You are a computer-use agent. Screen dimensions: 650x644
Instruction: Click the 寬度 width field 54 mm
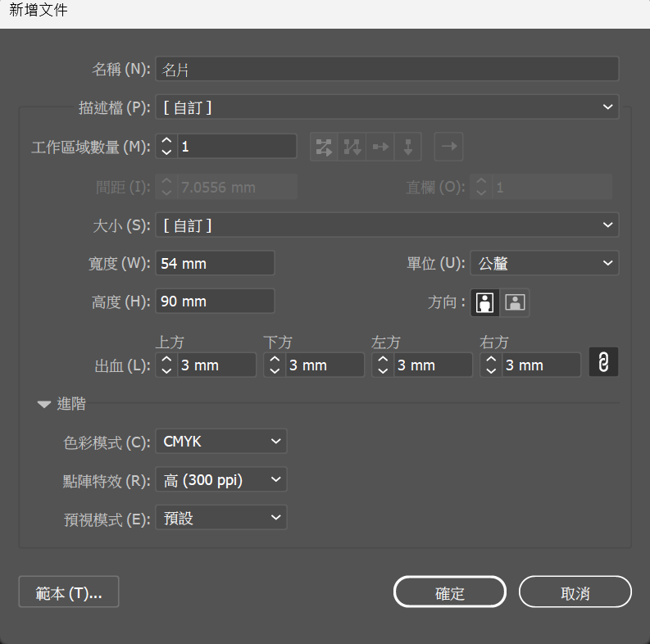[215, 263]
